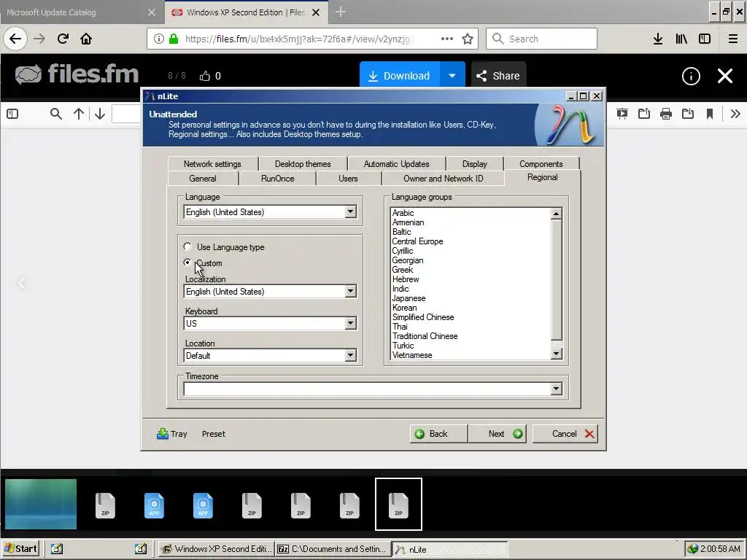Open the Localization dropdown
The width and height of the screenshot is (747, 560).
(351, 292)
